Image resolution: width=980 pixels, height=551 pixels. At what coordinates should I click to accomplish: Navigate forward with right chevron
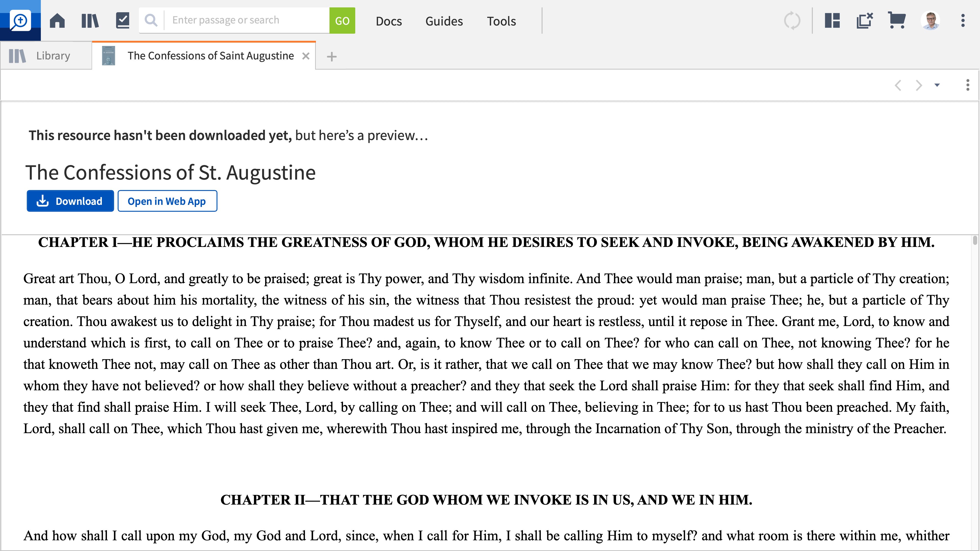(919, 85)
